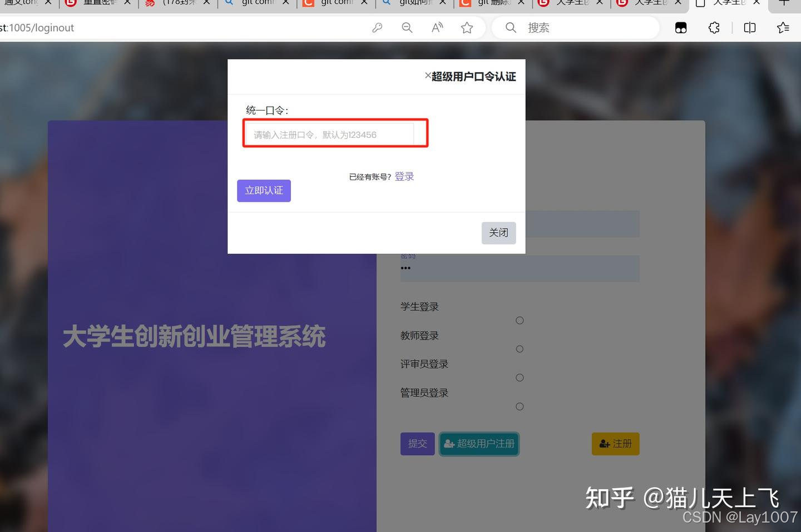801x532 pixels.
Task: Click the magnifier icon in the 搜索 box
Action: pos(511,28)
